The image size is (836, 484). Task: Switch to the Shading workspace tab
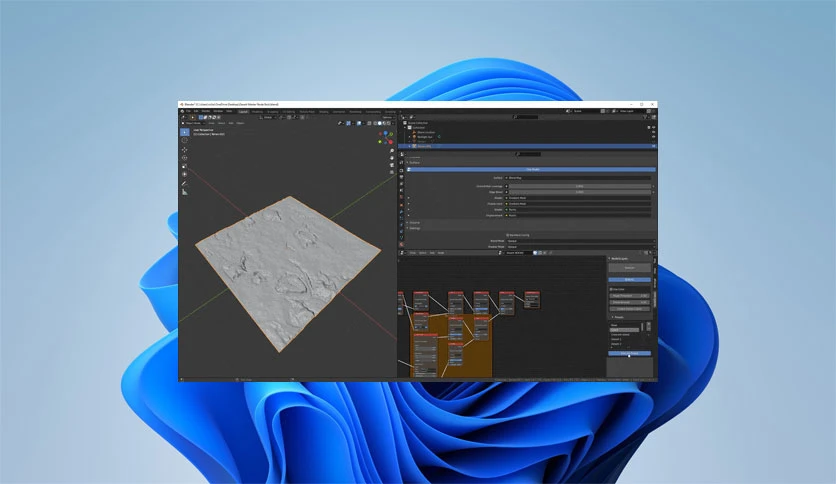click(x=324, y=112)
